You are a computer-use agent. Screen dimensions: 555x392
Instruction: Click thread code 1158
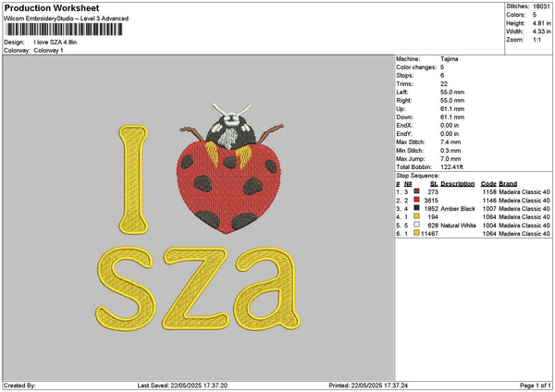489,191
